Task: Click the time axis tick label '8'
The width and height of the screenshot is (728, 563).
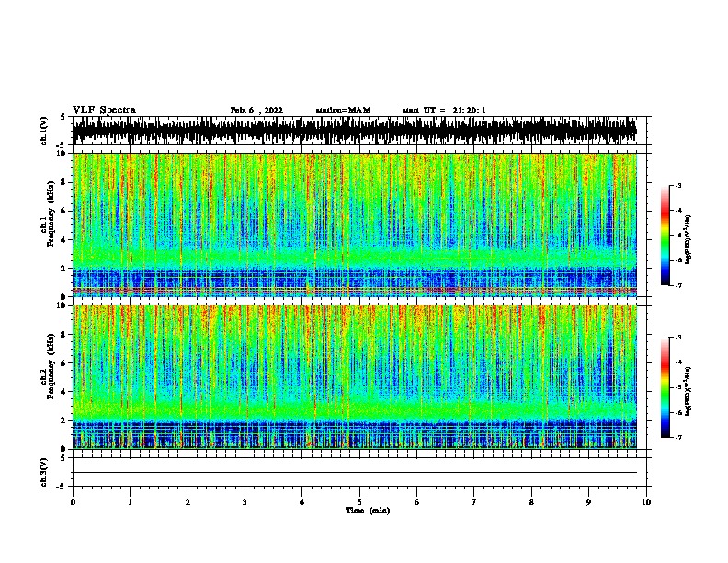Action: [531, 502]
